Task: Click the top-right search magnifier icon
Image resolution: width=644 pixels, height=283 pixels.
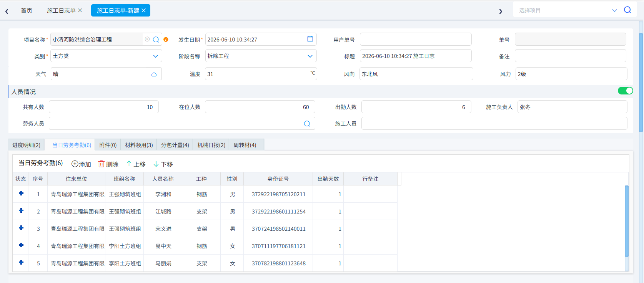Action: click(627, 10)
